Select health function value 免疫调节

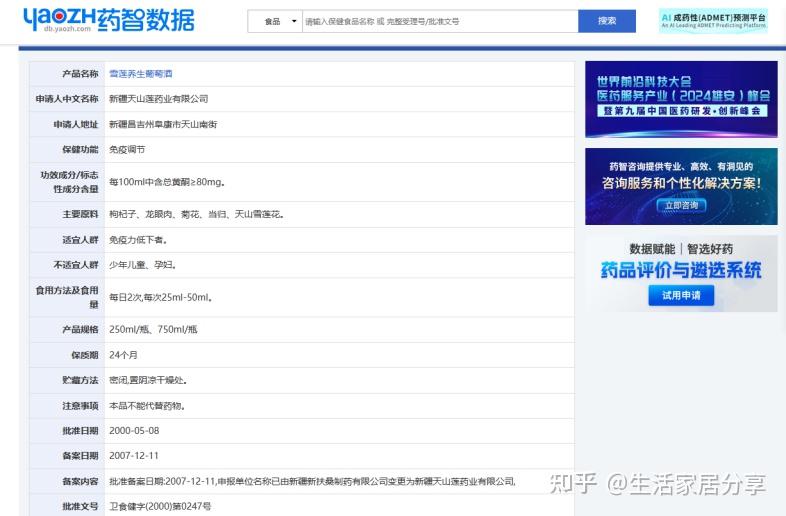[x=127, y=149]
